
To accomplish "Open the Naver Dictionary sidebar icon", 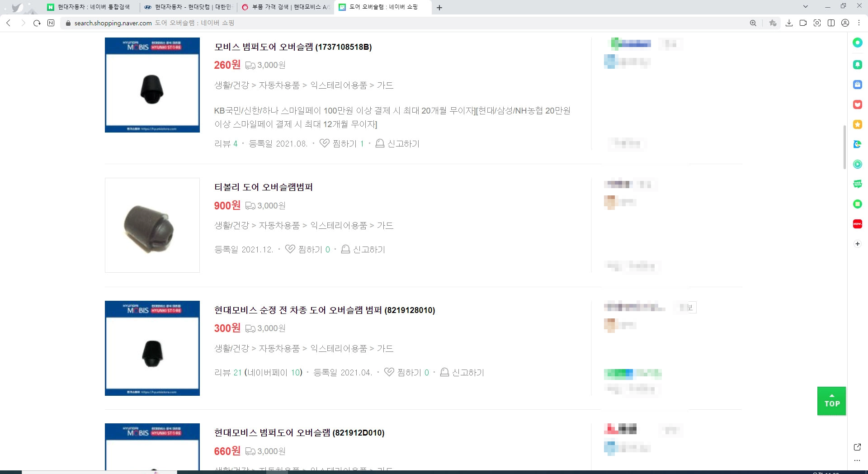I will pyautogui.click(x=858, y=144).
